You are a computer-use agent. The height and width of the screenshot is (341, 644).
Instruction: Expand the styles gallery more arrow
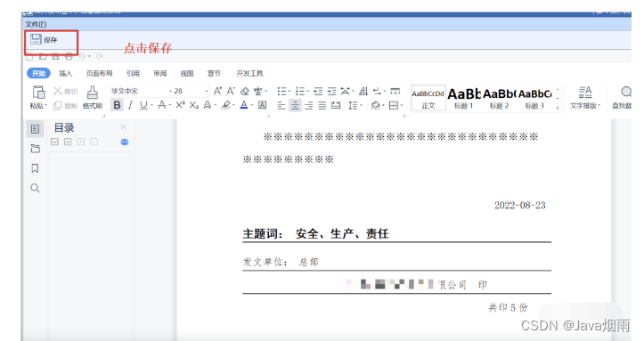click(x=558, y=108)
